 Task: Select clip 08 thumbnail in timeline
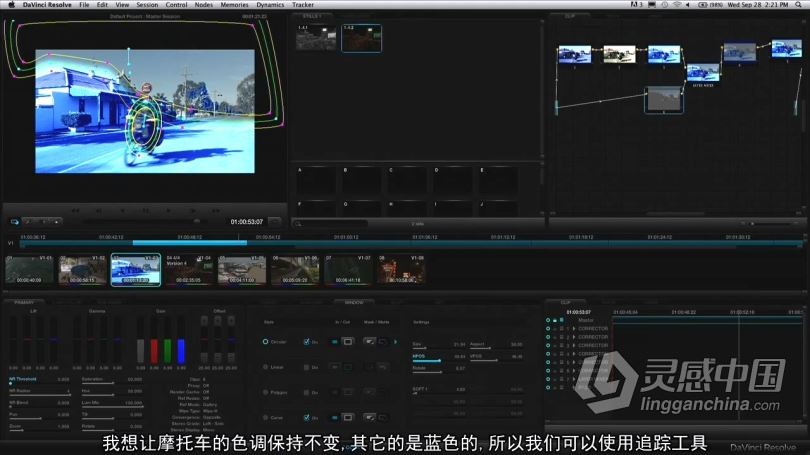(x=401, y=270)
